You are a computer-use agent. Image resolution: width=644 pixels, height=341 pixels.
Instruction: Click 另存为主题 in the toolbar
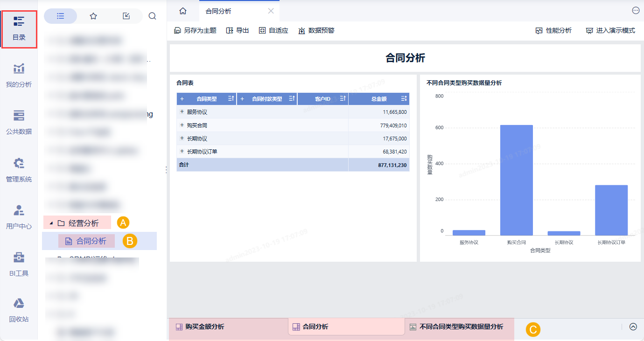pyautogui.click(x=195, y=30)
